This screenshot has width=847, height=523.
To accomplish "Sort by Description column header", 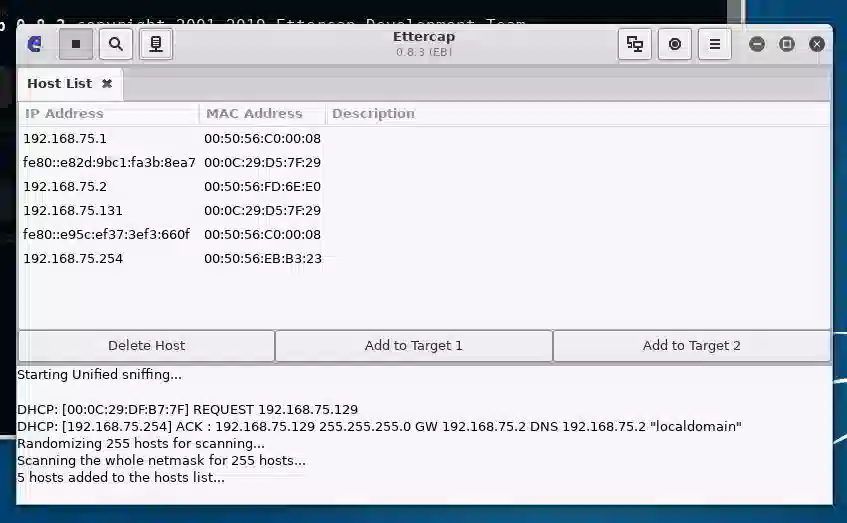I will (578, 113).
